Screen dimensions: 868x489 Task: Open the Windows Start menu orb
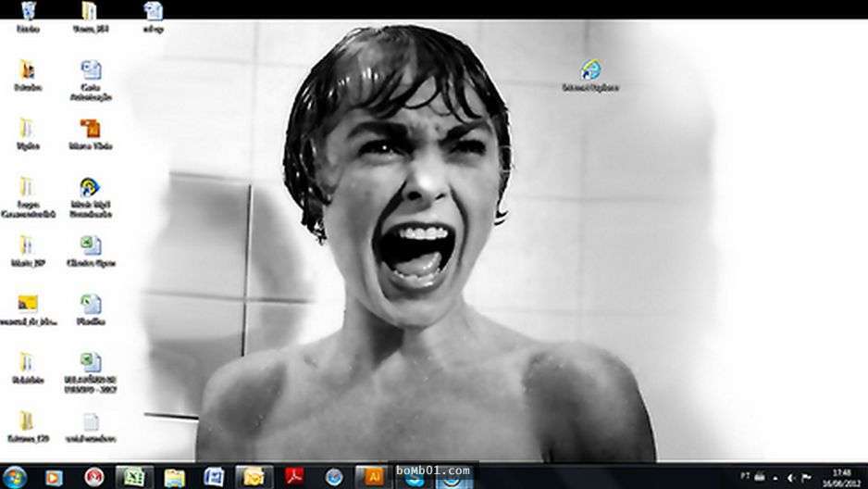click(x=15, y=477)
